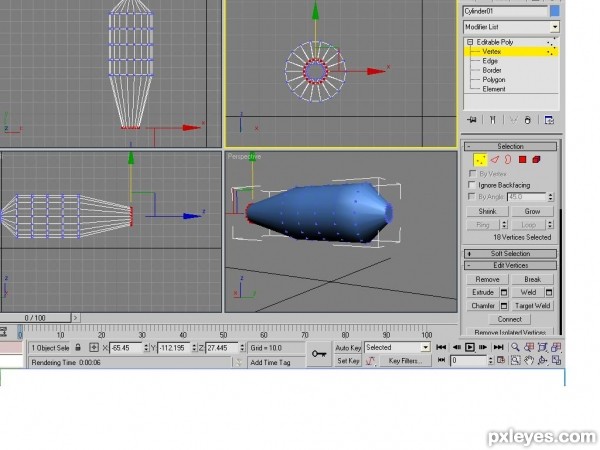Click default in/out tangents icon
Screen dimensions: 600x450
point(370,360)
